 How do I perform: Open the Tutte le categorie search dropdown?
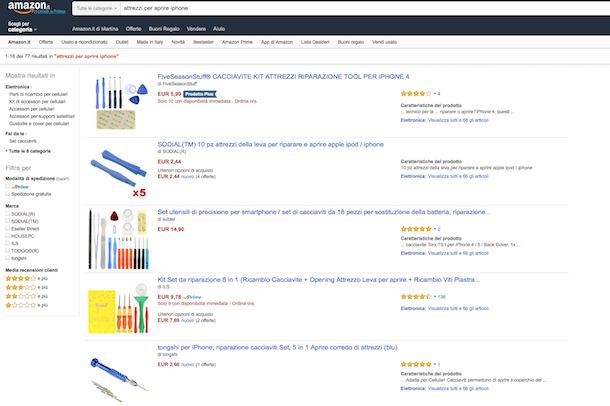(x=96, y=8)
